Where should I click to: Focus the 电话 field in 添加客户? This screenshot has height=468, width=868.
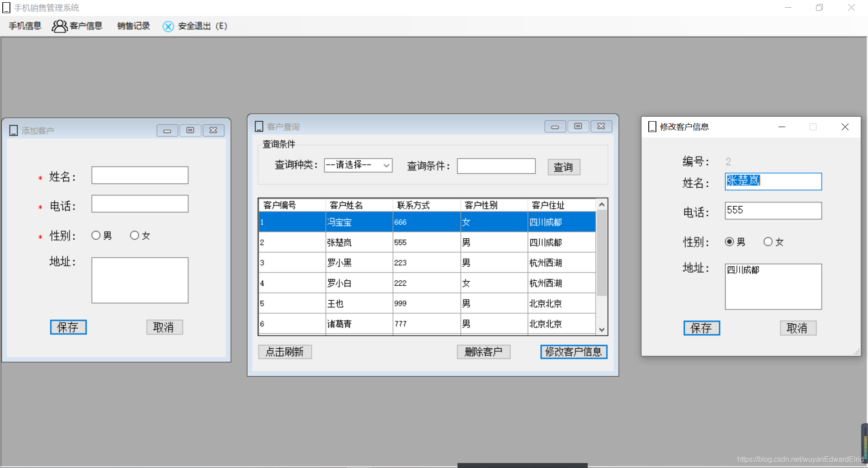(x=140, y=203)
